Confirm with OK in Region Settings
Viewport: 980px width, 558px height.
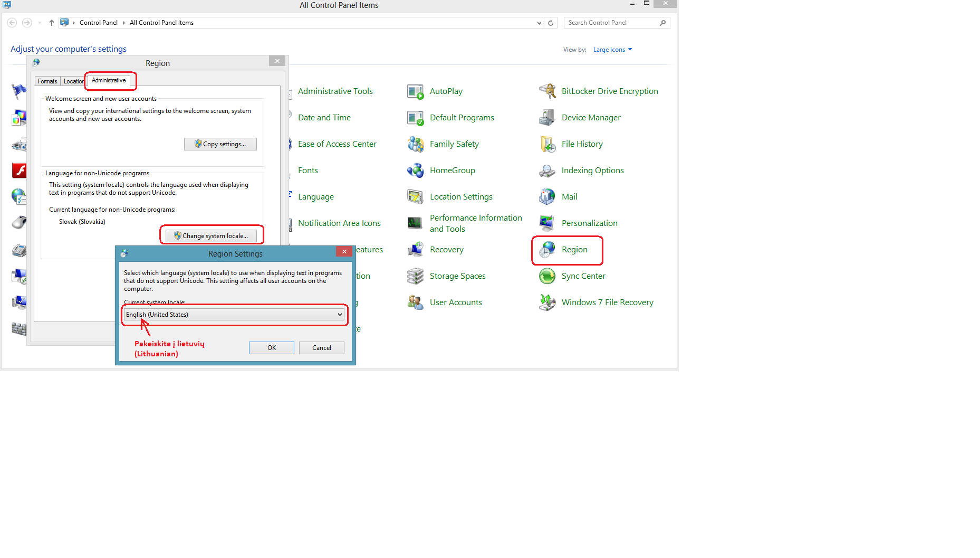click(x=271, y=348)
